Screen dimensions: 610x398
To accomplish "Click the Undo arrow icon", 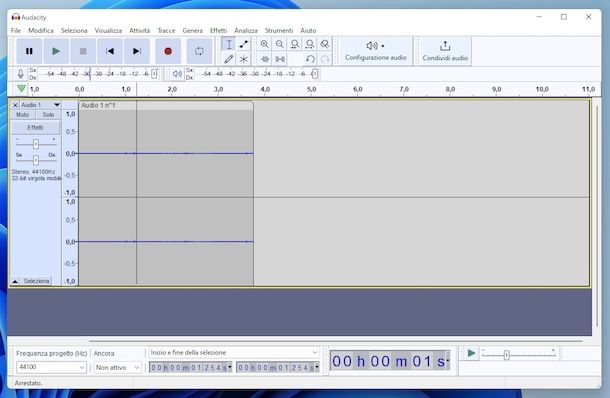I will tap(310, 59).
